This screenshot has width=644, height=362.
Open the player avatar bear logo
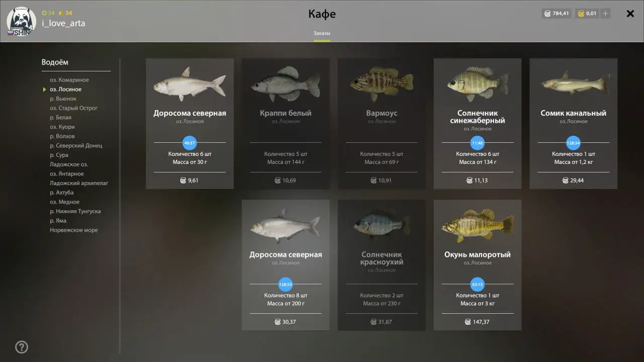(x=21, y=21)
